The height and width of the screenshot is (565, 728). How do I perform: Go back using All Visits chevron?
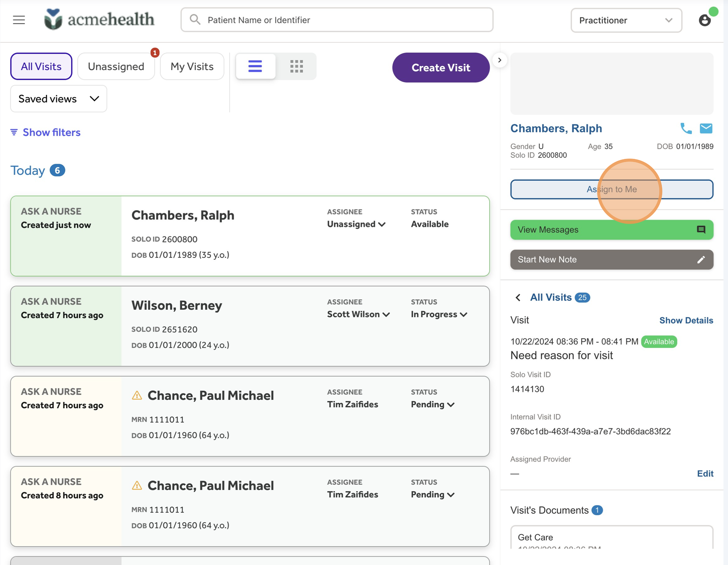[518, 297]
